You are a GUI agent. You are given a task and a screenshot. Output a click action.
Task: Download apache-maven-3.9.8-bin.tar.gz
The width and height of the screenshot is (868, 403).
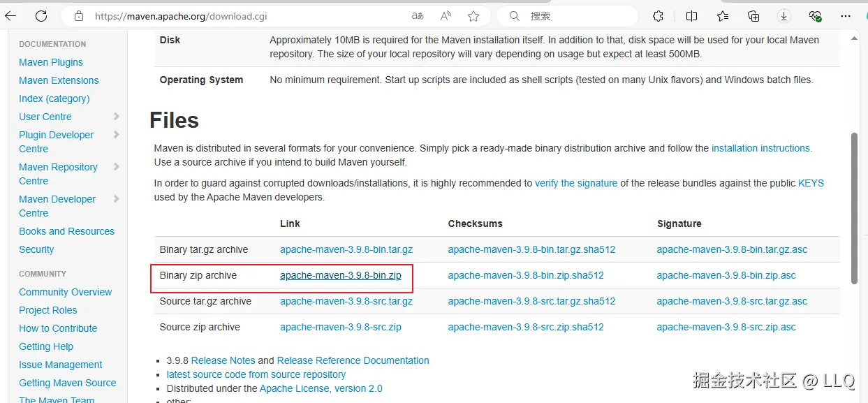point(346,249)
